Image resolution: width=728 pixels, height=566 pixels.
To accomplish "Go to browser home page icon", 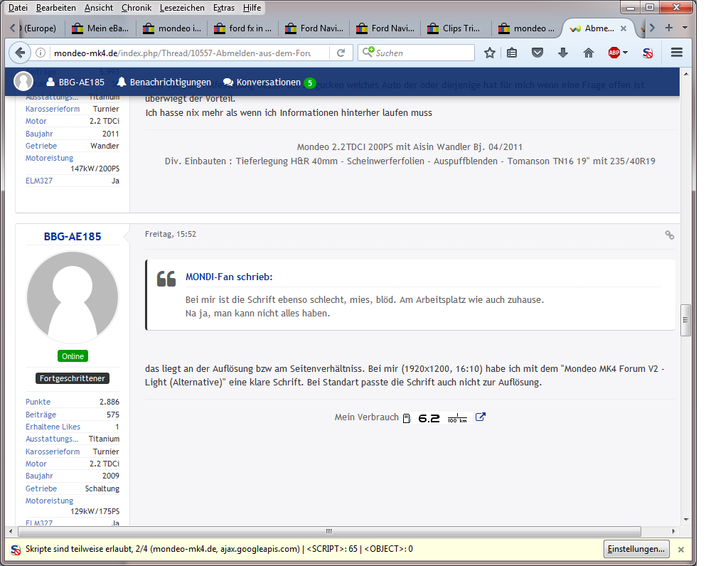I will click(x=588, y=53).
